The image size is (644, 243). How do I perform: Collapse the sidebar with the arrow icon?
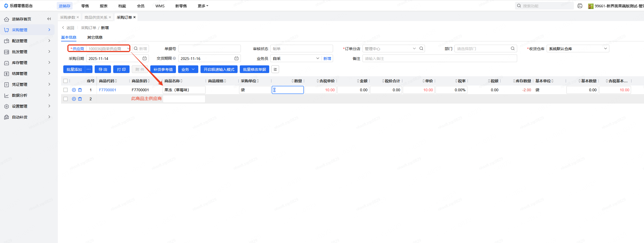coord(49,19)
